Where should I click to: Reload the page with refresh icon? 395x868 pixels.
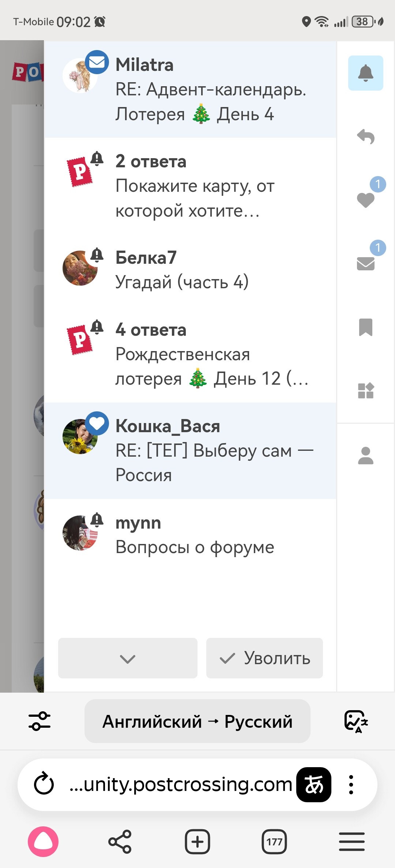(44, 784)
